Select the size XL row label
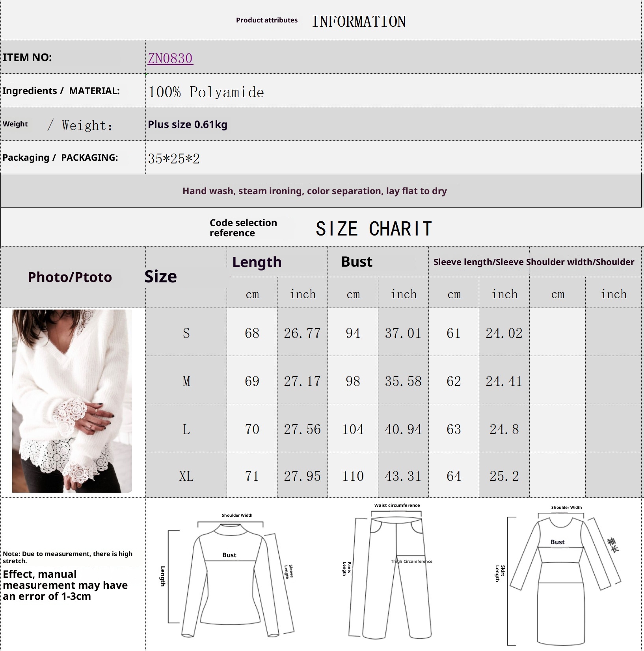This screenshot has height=651, width=644. 186,476
